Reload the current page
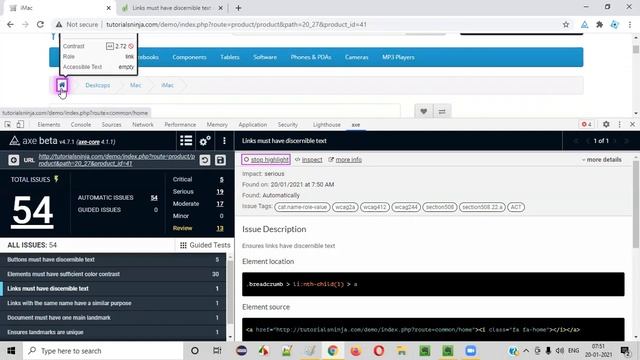The width and height of the screenshot is (640, 360). pyautogui.click(x=40, y=24)
